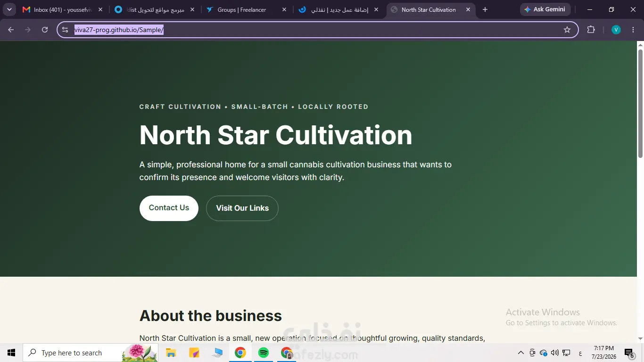Click the address bar URL field
Image resolution: width=644 pixels, height=362 pixels.
317,30
